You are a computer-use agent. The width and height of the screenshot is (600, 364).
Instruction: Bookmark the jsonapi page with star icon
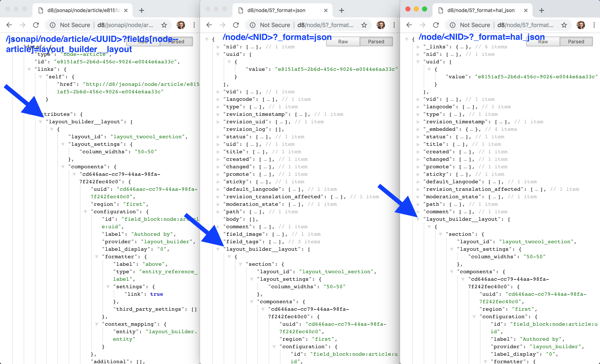(164, 25)
